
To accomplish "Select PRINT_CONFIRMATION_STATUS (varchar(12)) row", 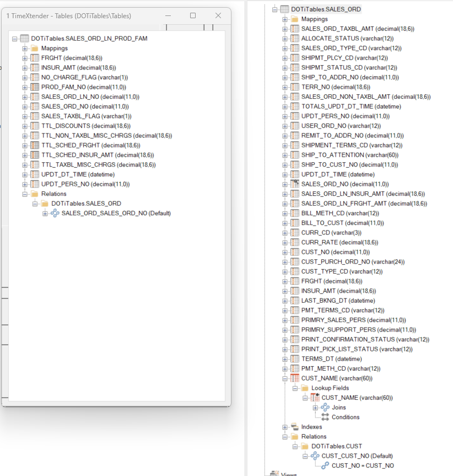I will point(365,339).
